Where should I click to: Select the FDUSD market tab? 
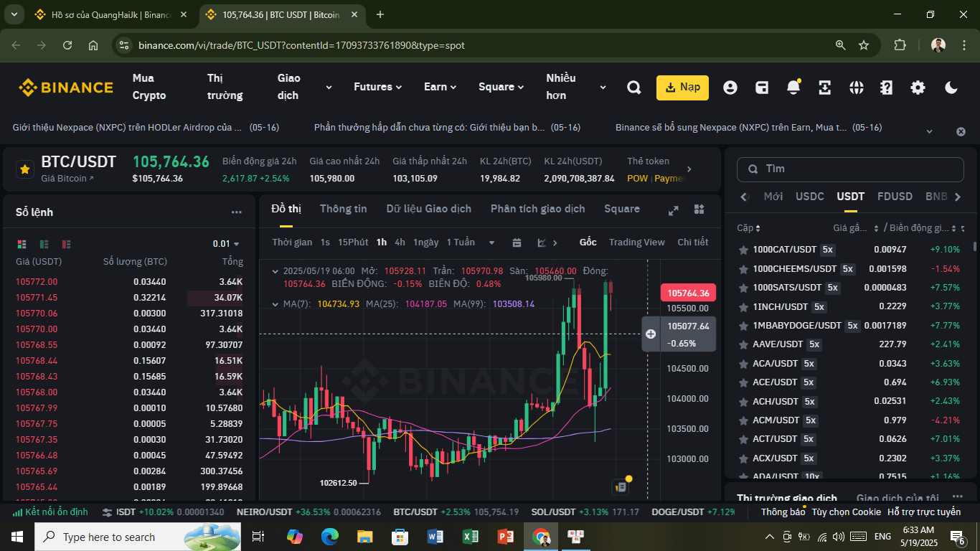click(895, 197)
